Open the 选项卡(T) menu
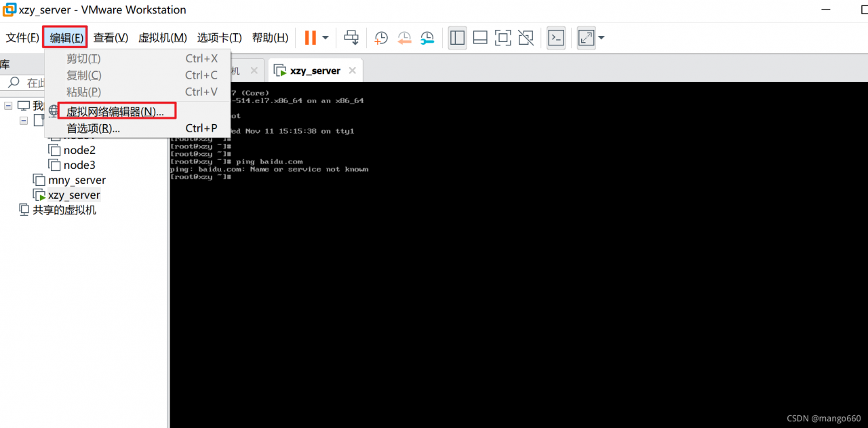Screen dimensions: 868x428 click(220, 38)
